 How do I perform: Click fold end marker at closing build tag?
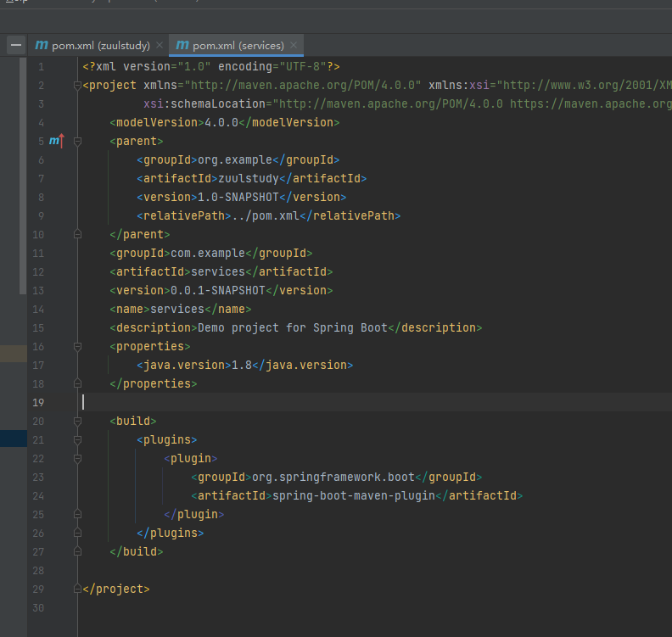(77, 551)
